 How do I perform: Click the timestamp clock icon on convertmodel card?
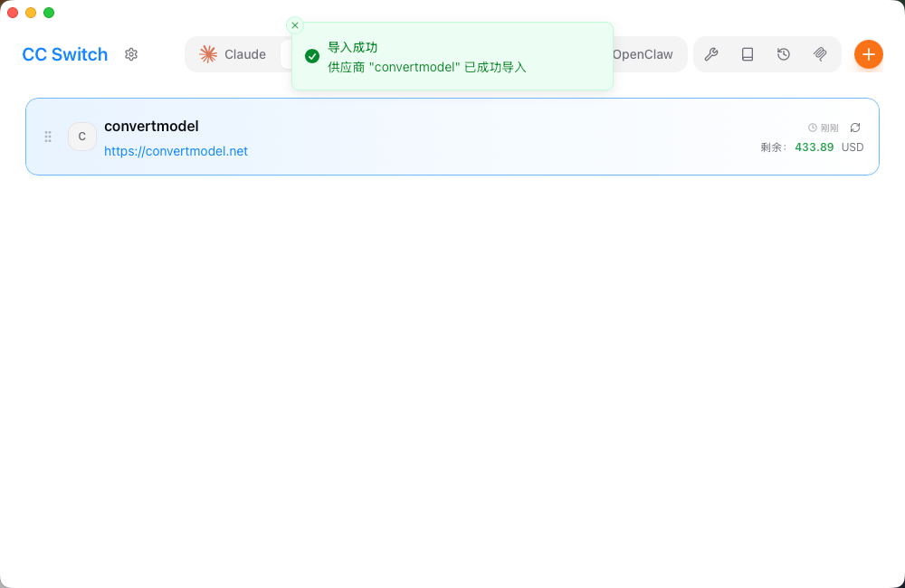pyautogui.click(x=812, y=127)
